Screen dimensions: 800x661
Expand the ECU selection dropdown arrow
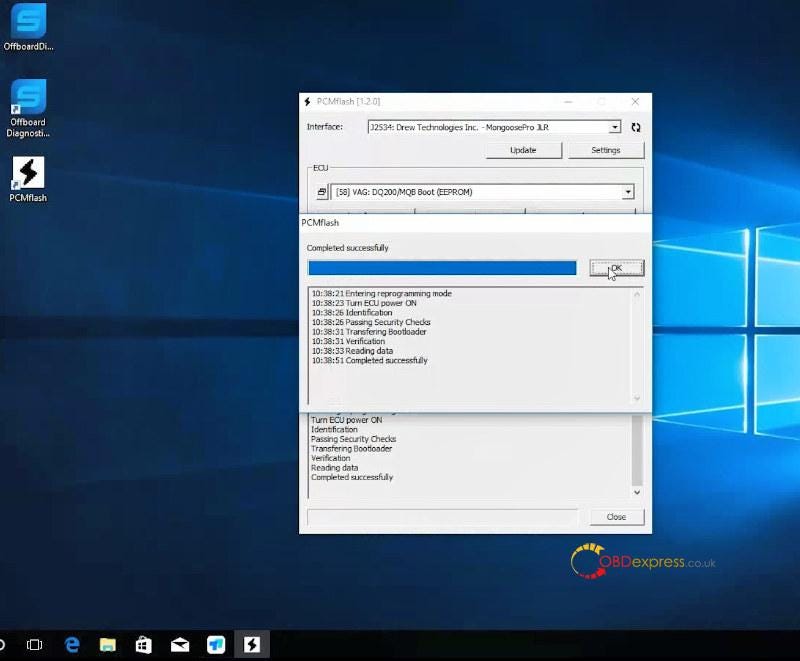pyautogui.click(x=628, y=192)
